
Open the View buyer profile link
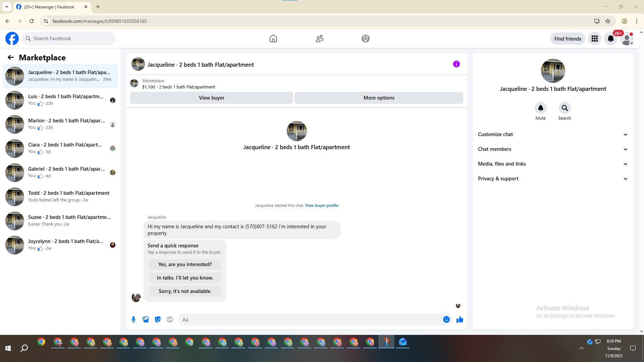click(322, 205)
